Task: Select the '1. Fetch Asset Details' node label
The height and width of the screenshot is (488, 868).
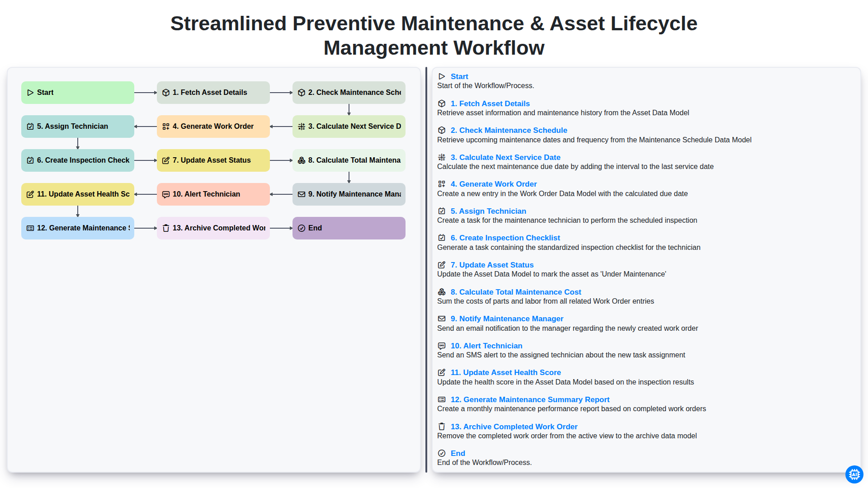Action: [x=210, y=93]
